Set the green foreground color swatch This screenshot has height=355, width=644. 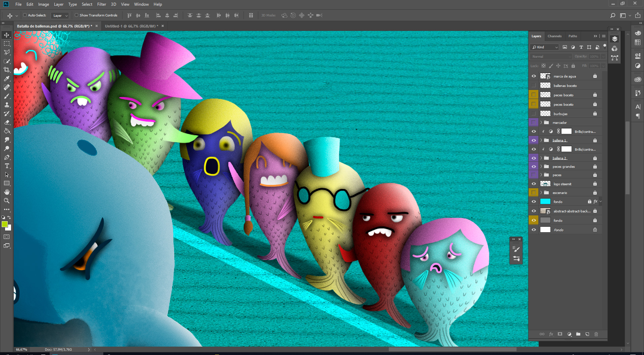click(x=4, y=224)
